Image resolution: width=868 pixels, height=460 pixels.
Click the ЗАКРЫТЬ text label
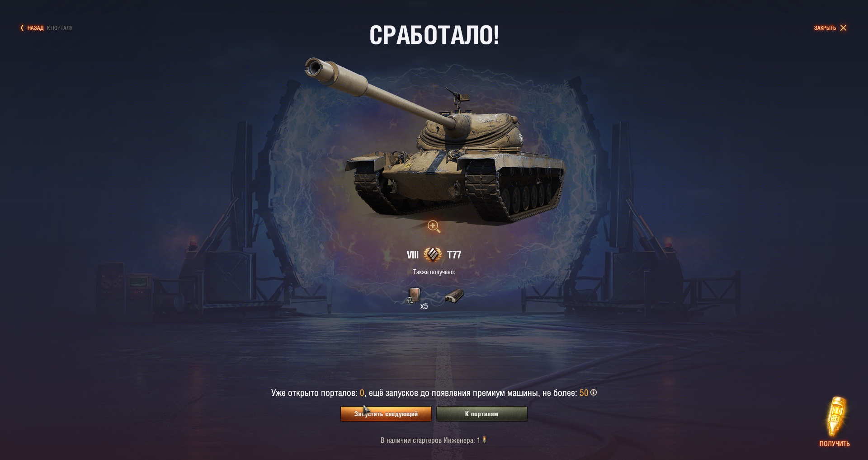825,28
